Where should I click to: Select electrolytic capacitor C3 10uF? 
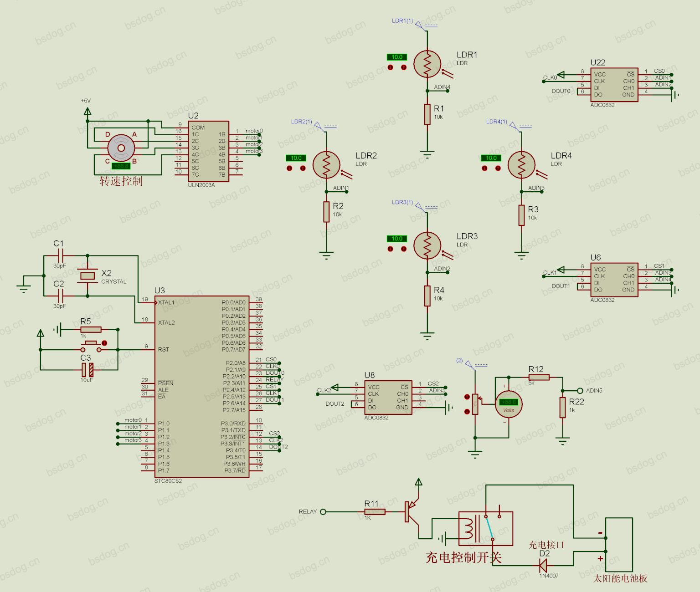tap(87, 370)
